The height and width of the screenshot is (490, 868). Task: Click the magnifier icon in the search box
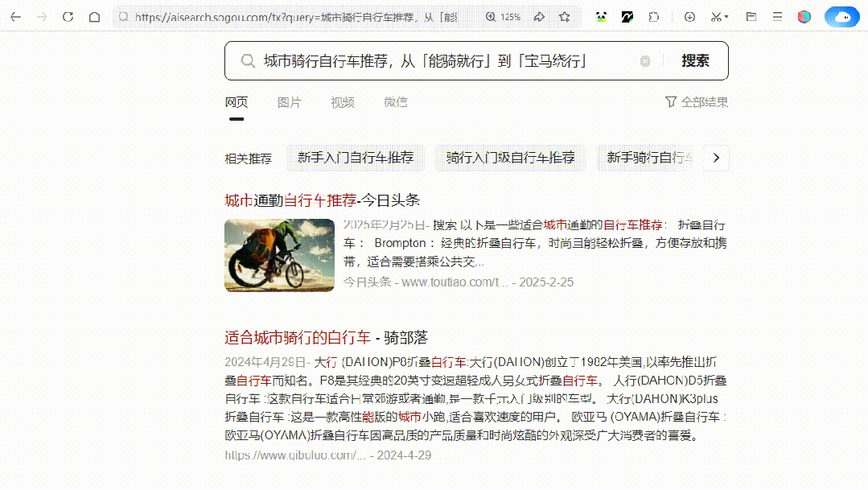(248, 61)
